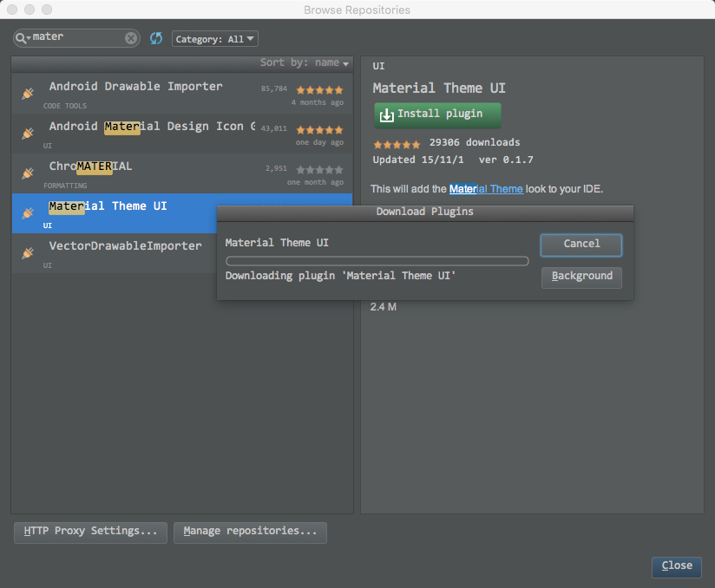715x588 pixels.
Task: Click the '4 months ago' label
Action: (x=318, y=102)
